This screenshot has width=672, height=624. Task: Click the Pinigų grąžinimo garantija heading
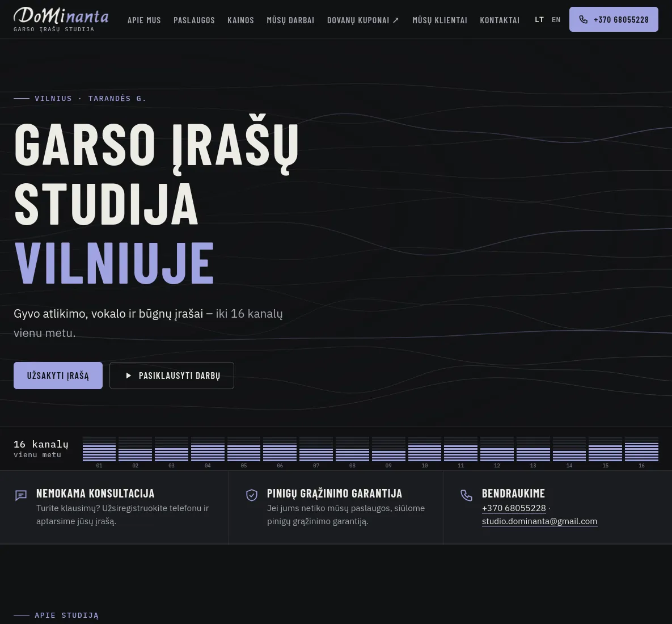[x=334, y=494]
